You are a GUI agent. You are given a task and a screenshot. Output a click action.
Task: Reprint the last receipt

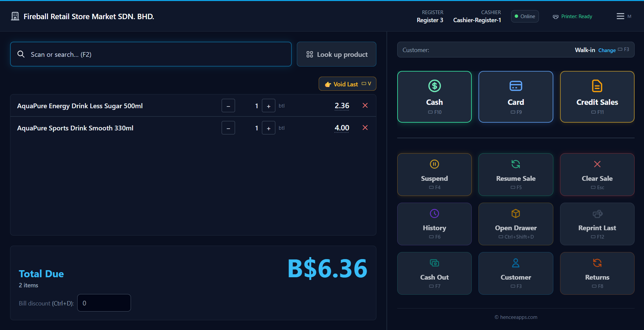tap(597, 224)
